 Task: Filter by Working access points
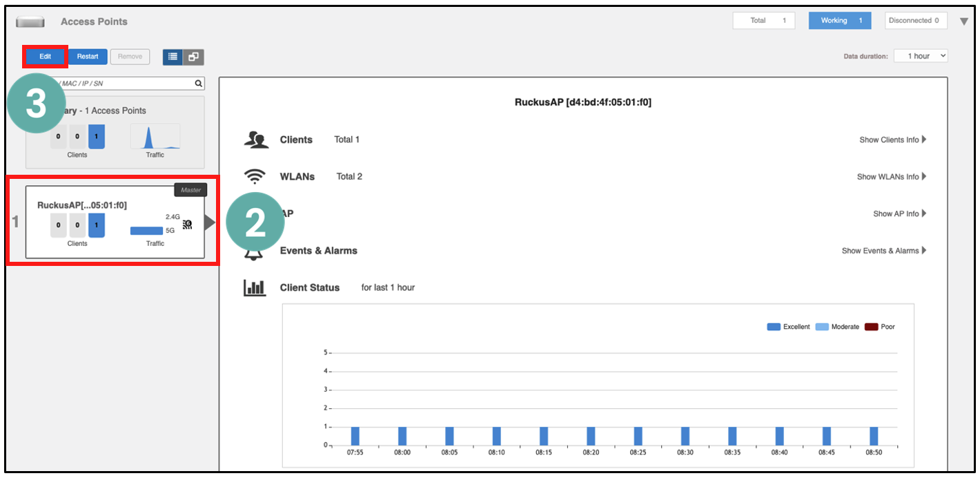(839, 21)
